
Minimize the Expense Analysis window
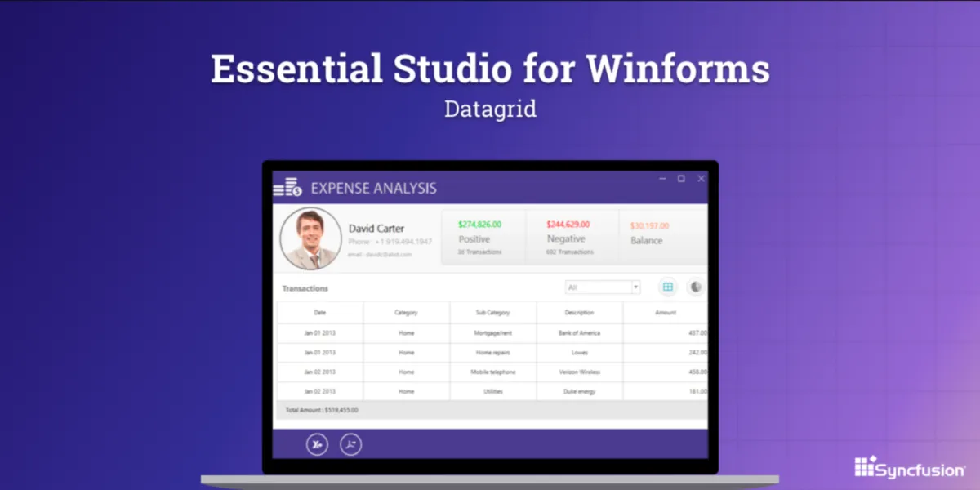click(661, 179)
